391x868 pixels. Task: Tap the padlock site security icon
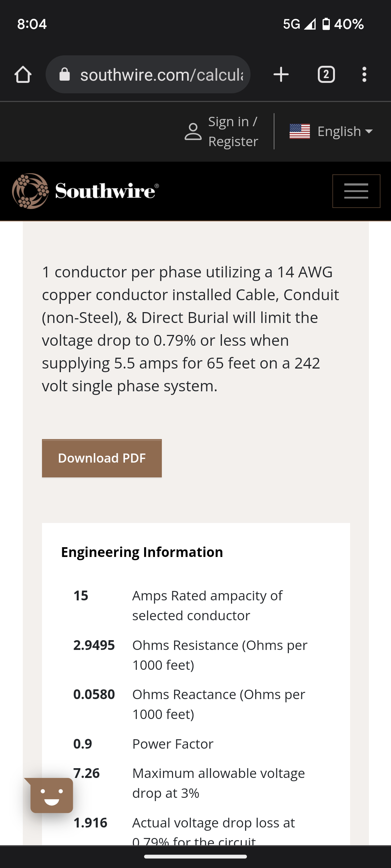[64, 75]
